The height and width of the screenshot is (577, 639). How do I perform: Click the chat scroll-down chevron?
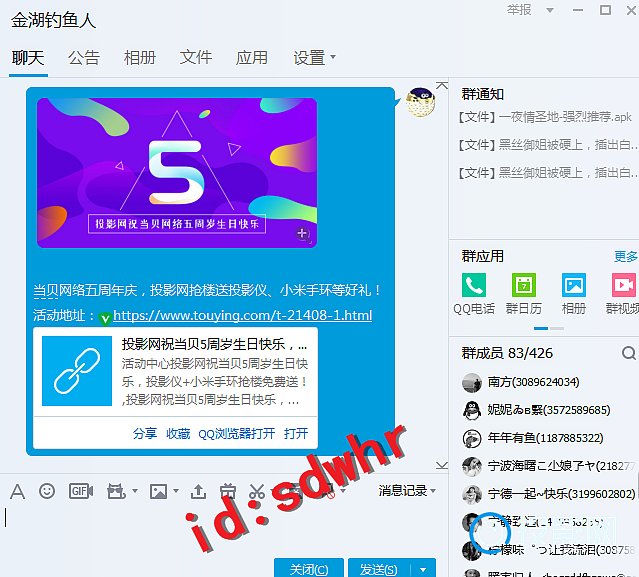[x=442, y=465]
